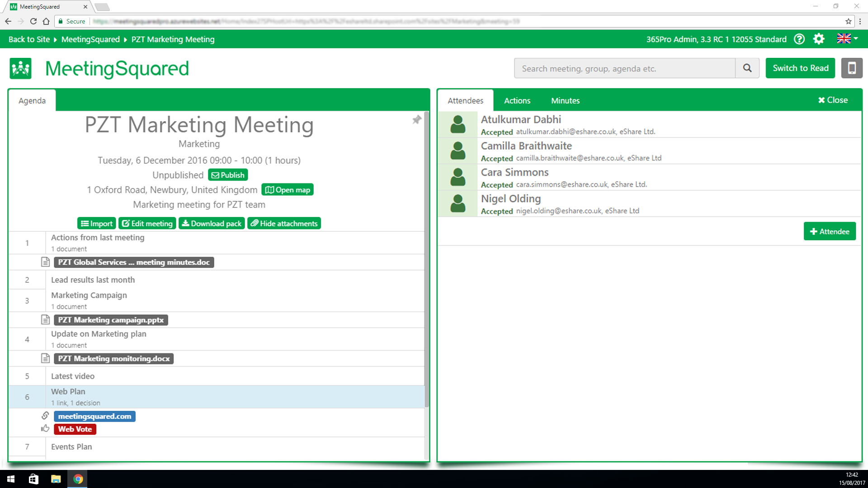Open the Minutes tab
868x488 pixels.
click(x=565, y=100)
